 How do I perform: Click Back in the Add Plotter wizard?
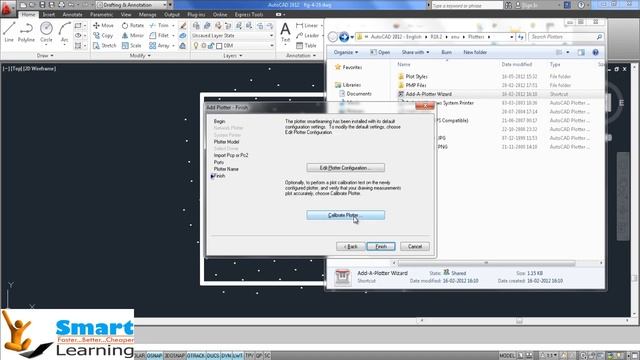tap(351, 247)
